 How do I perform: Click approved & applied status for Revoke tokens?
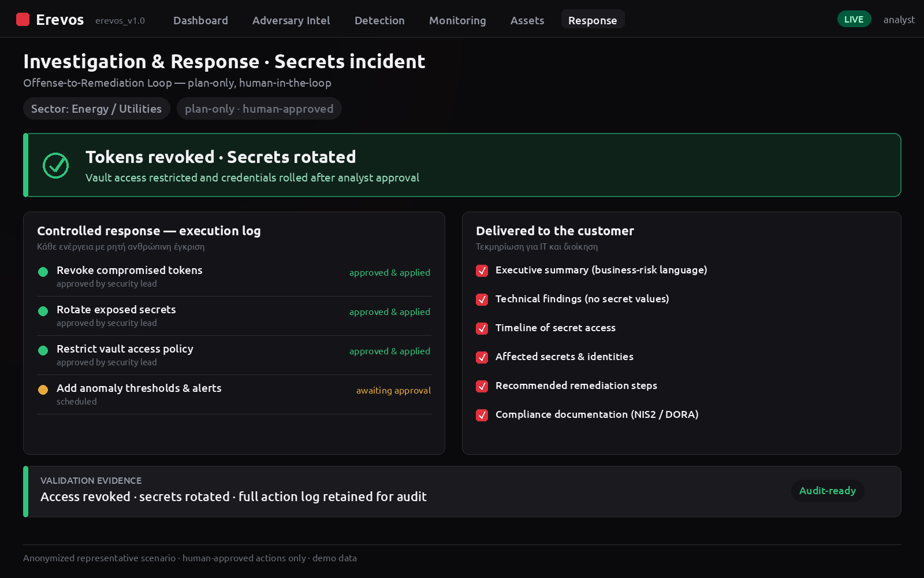pyautogui.click(x=390, y=273)
